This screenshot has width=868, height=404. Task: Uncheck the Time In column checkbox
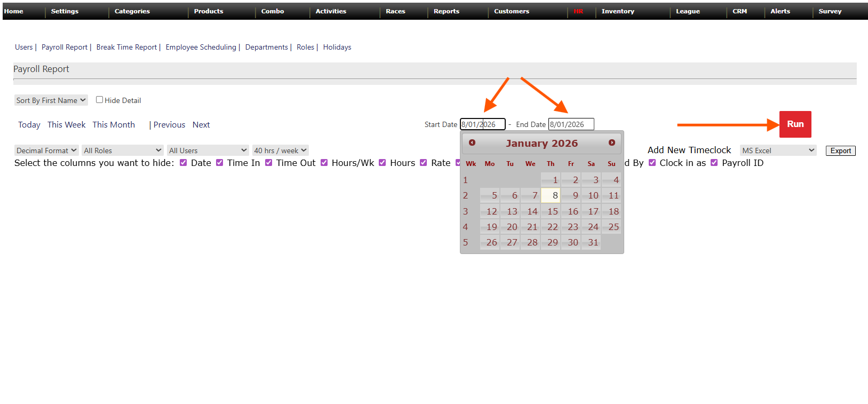click(x=220, y=163)
